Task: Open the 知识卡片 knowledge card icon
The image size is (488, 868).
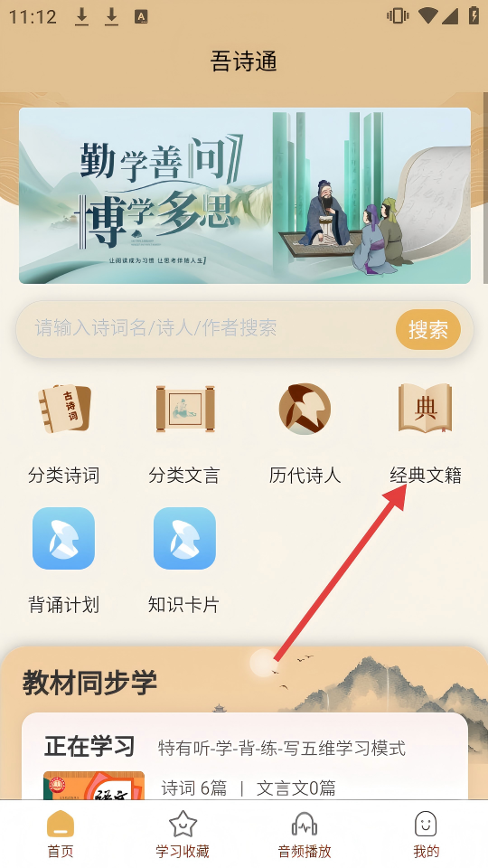Action: point(184,538)
